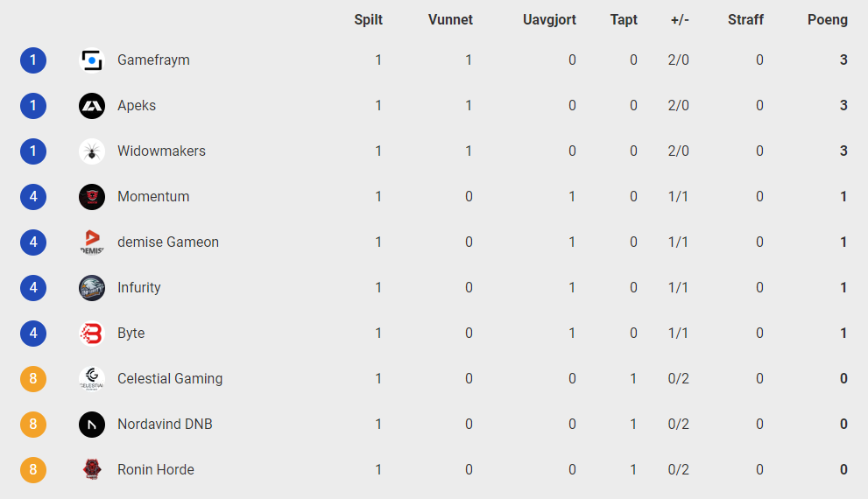Click the Gamefraym team logo

click(92, 60)
